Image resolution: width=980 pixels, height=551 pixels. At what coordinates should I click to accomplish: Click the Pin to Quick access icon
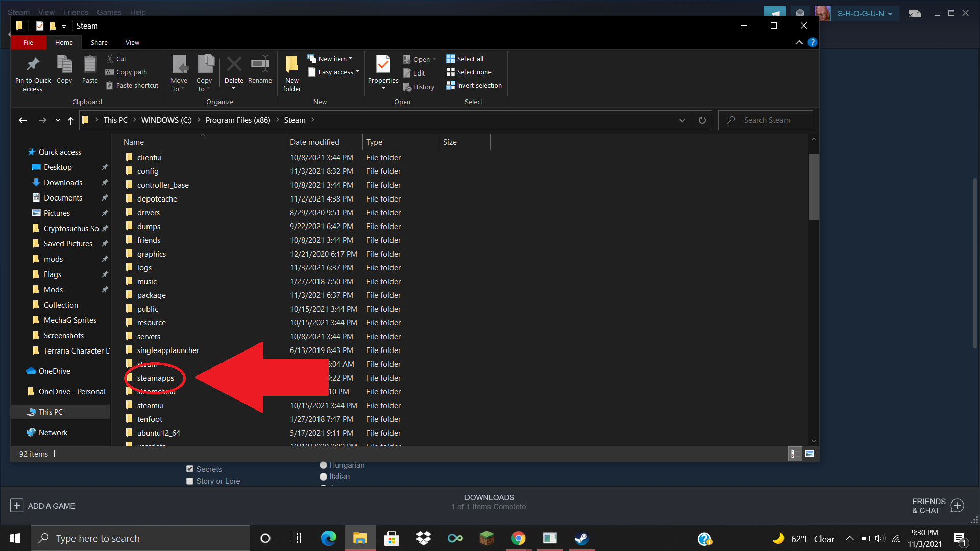[x=33, y=65]
